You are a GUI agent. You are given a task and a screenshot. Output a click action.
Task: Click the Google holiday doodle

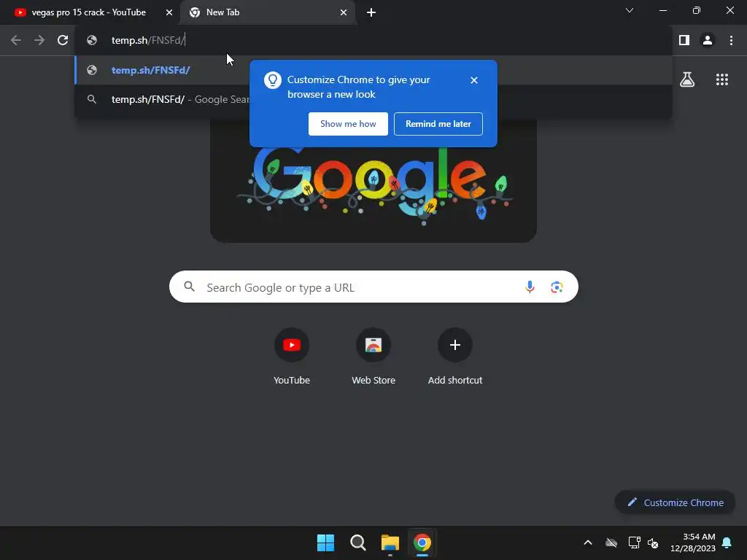(373, 186)
